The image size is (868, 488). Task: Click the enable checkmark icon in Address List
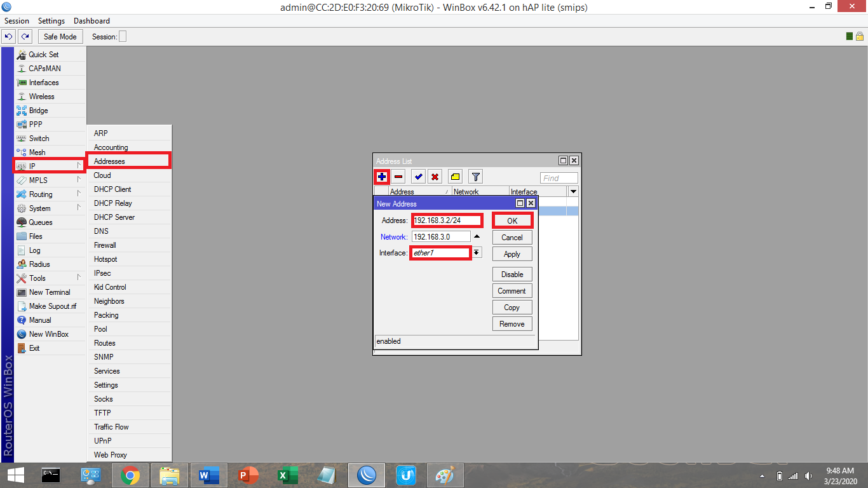click(418, 177)
